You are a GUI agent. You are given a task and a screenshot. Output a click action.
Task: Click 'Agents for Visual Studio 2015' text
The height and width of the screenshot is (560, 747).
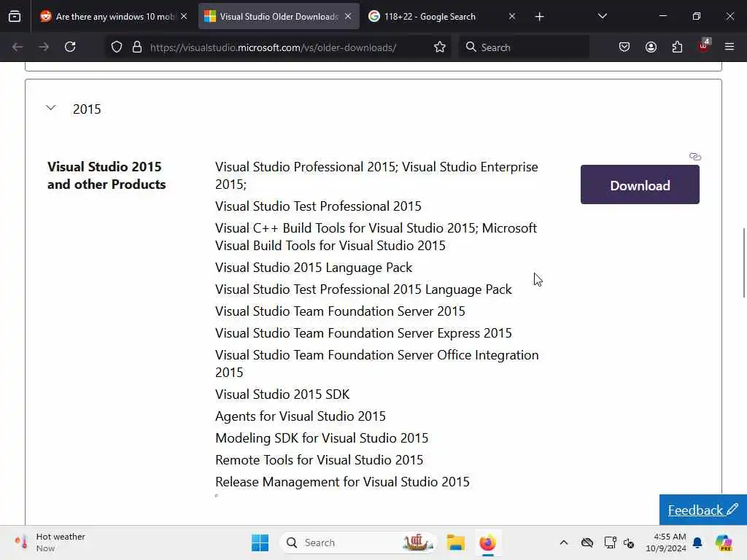301,416
